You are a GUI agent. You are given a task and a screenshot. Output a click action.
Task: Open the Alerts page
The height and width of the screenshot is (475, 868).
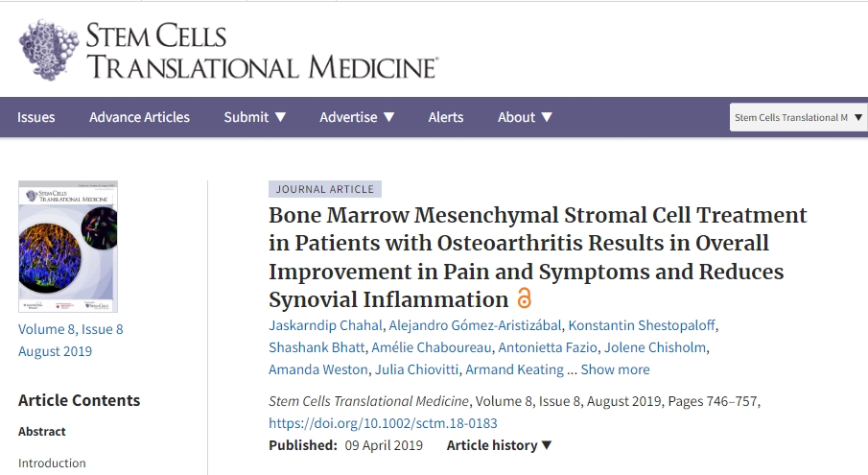click(446, 117)
